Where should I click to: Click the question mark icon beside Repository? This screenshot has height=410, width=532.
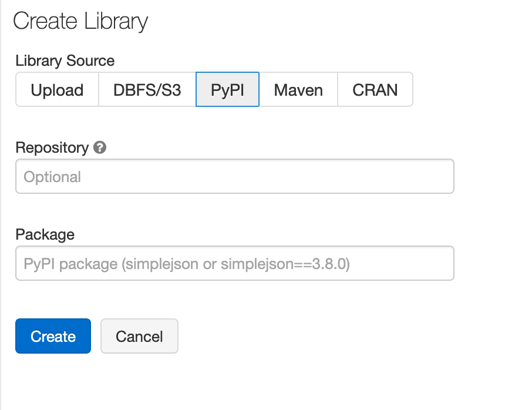[x=100, y=148]
